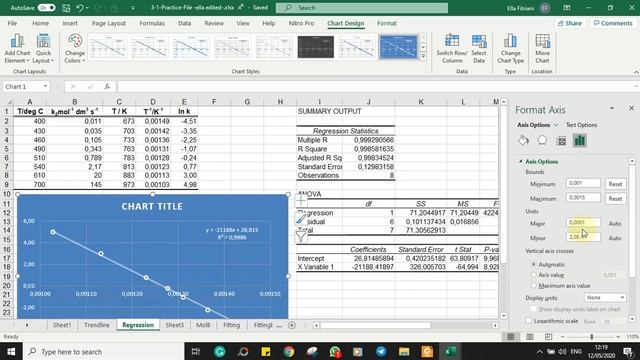Open the Trendline sheet tab

97,325
